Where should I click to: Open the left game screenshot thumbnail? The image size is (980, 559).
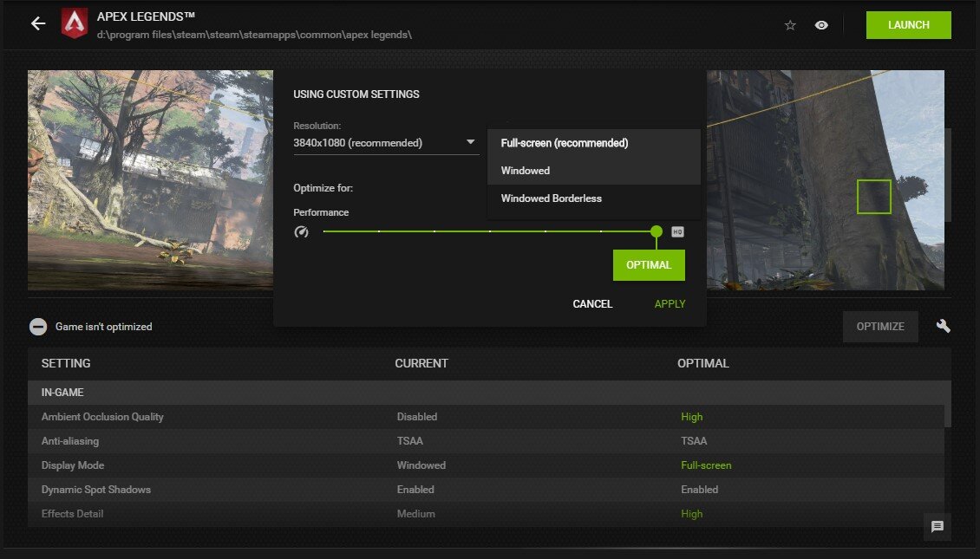point(151,180)
